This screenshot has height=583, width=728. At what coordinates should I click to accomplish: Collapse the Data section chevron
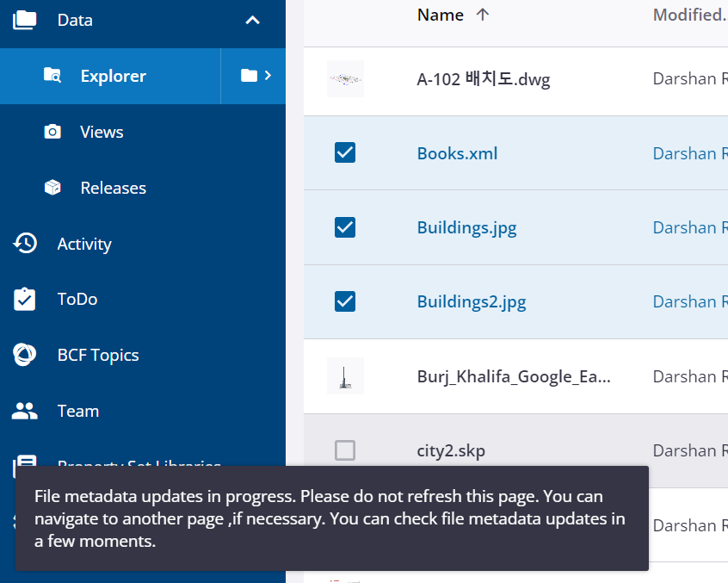tap(252, 19)
